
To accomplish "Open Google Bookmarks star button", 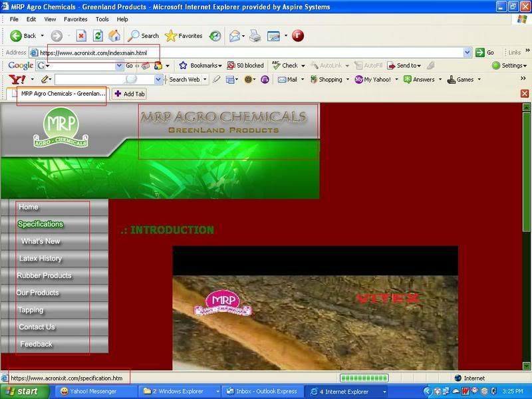I will (x=200, y=65).
